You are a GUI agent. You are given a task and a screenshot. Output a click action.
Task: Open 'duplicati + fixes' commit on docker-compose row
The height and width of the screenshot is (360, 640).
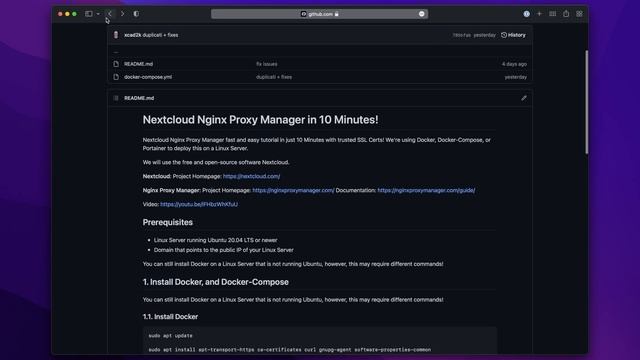pos(274,77)
